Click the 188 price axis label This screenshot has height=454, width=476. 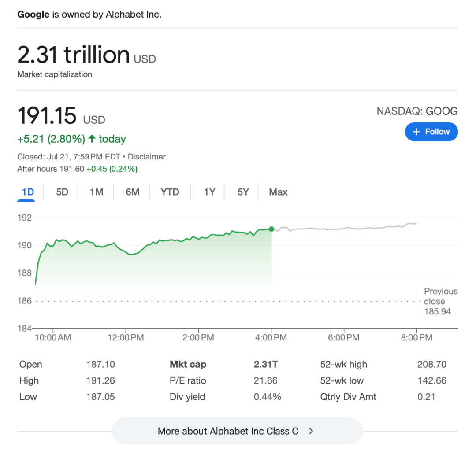click(25, 273)
